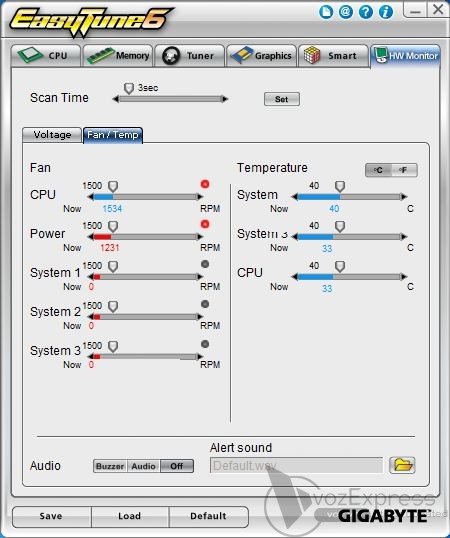This screenshot has width=450, height=538.
Task: Decrease System temperature threshold left arrow
Action: point(294,197)
